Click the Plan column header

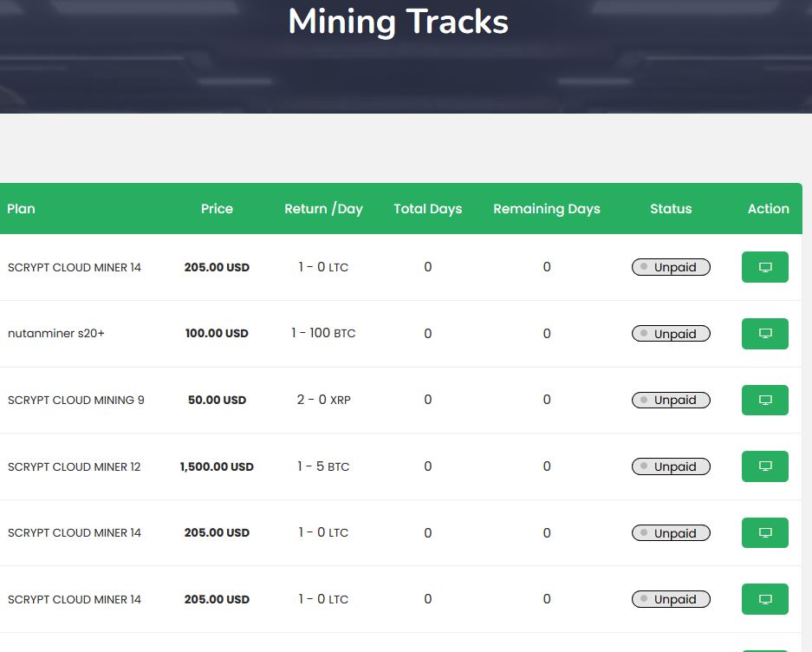click(22, 209)
